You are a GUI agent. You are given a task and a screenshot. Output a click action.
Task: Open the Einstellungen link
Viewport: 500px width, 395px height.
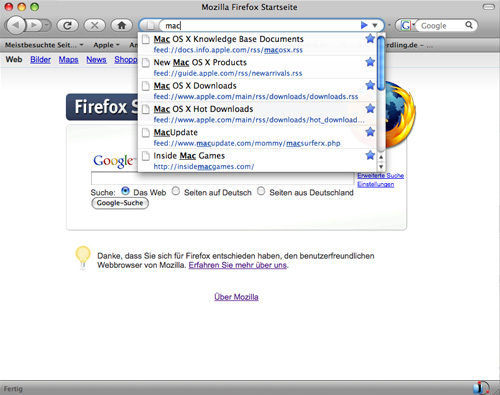(375, 184)
